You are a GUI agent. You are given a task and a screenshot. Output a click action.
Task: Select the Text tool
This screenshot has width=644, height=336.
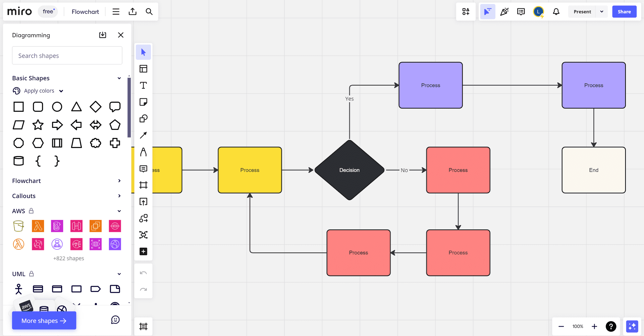click(143, 85)
